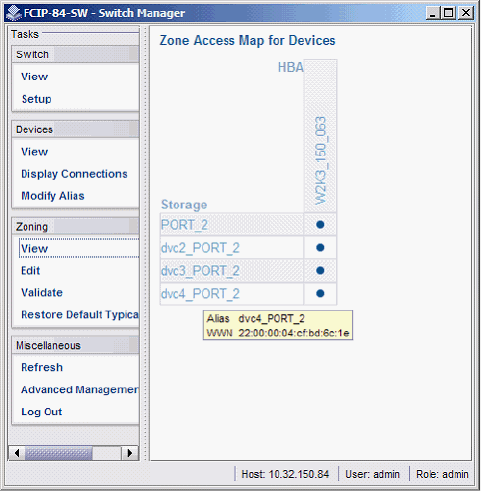Click the right arrow of the Tasks scrollbar
The width and height of the screenshot is (481, 491).
[130, 453]
